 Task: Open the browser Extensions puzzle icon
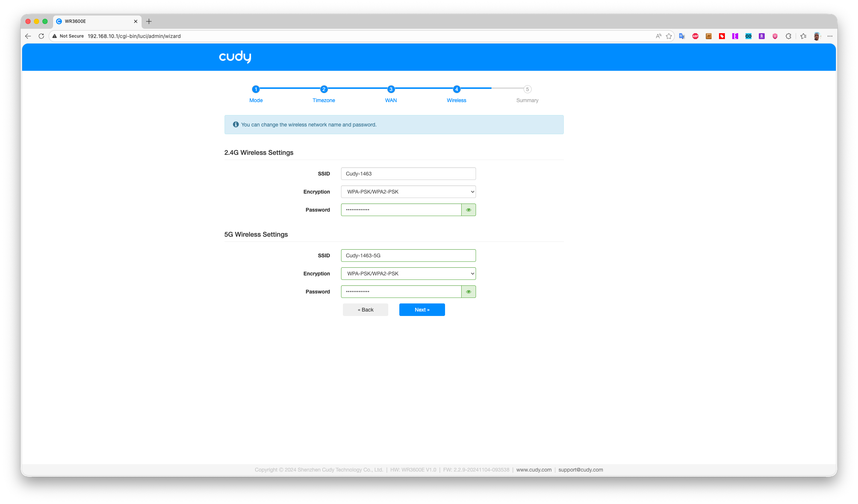788,36
